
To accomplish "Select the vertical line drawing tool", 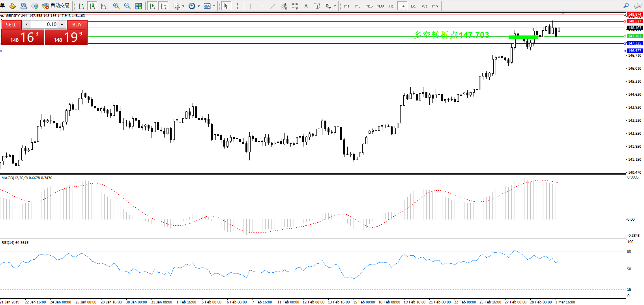I will pos(251,6).
